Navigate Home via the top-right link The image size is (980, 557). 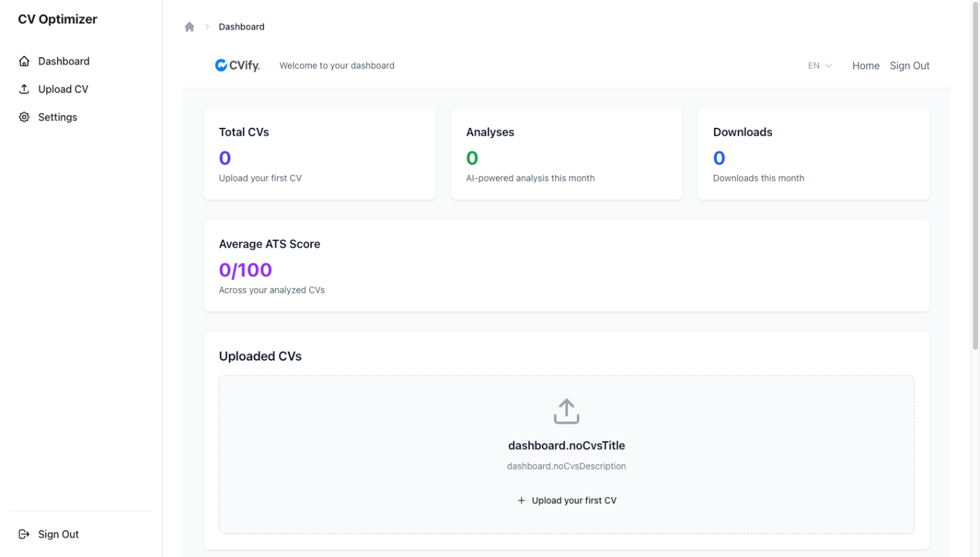pos(866,65)
